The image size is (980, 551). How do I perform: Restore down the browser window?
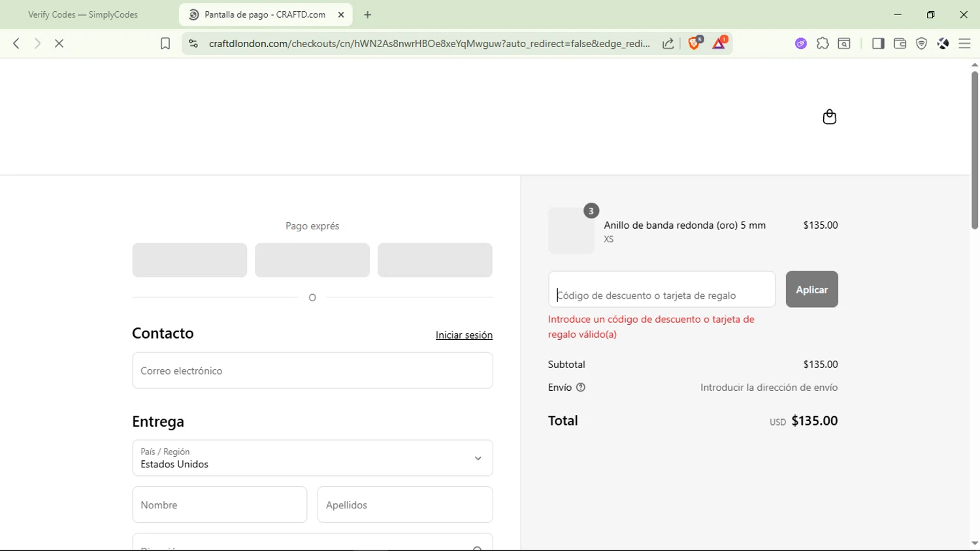930,14
